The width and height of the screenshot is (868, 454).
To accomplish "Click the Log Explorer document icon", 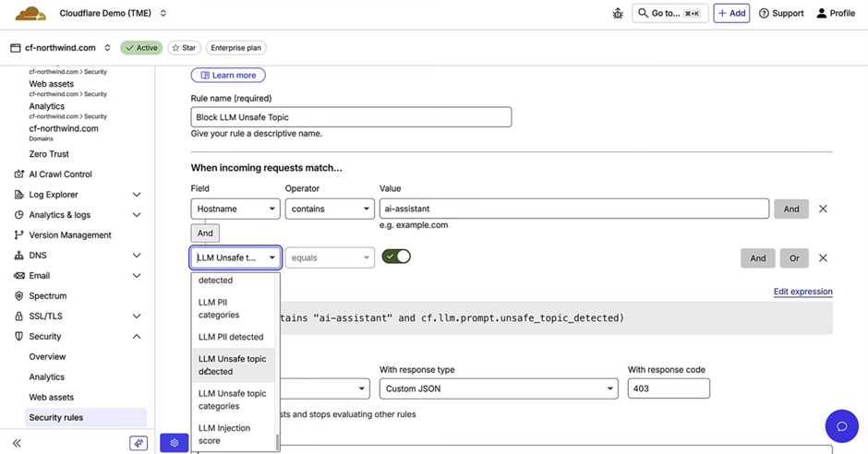I will pos(18,195).
